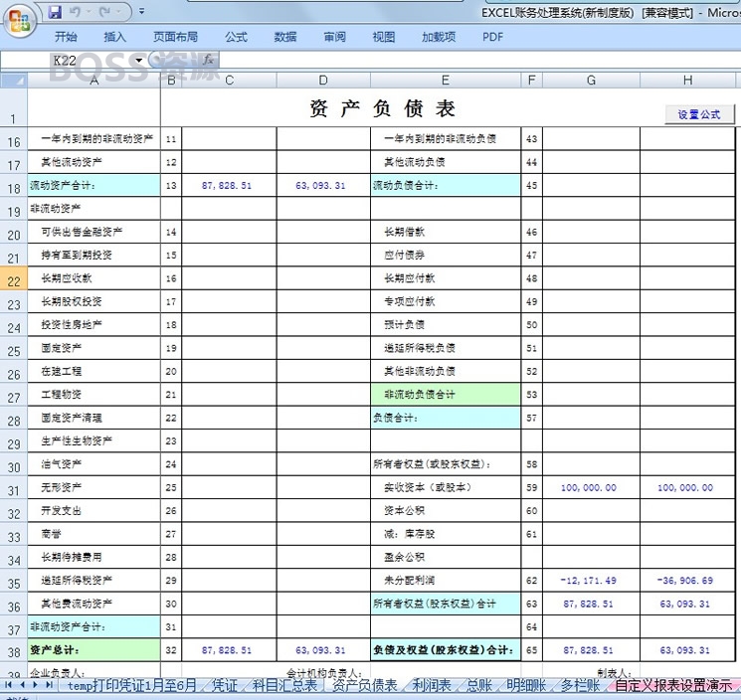Open the 公式 ribbon tab

pos(236,37)
